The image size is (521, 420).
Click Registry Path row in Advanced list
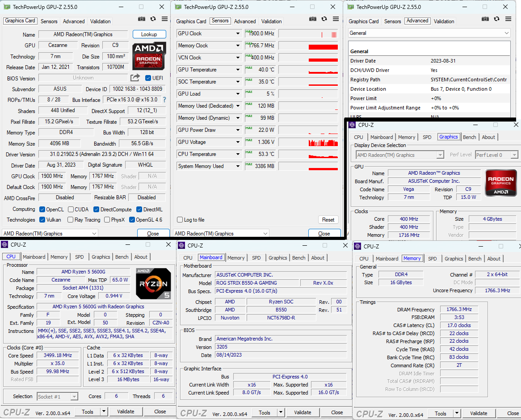click(x=429, y=80)
